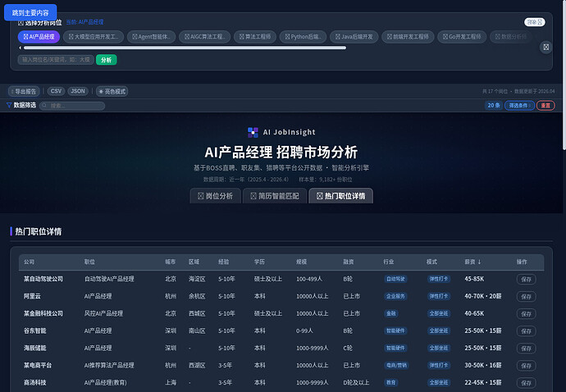This screenshot has height=392, width=566.
Task: Click the 自动驾驶 industry tag
Action: point(395,279)
